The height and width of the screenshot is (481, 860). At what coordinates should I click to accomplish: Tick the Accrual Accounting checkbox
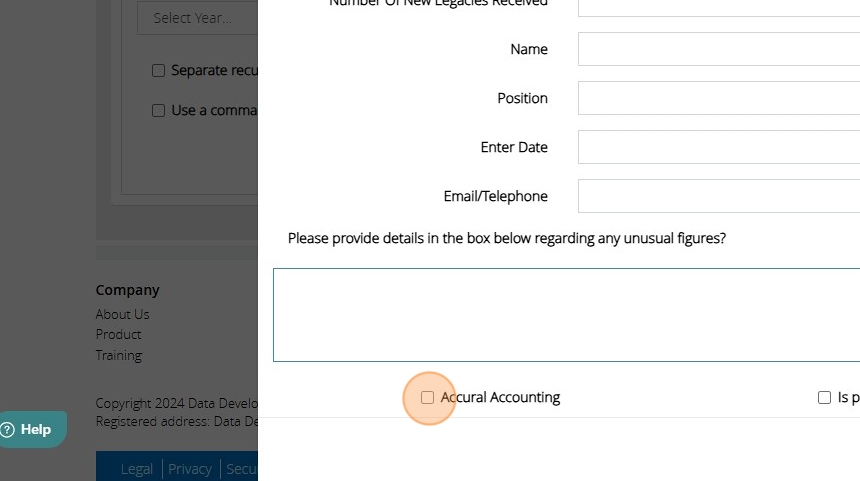pos(428,398)
